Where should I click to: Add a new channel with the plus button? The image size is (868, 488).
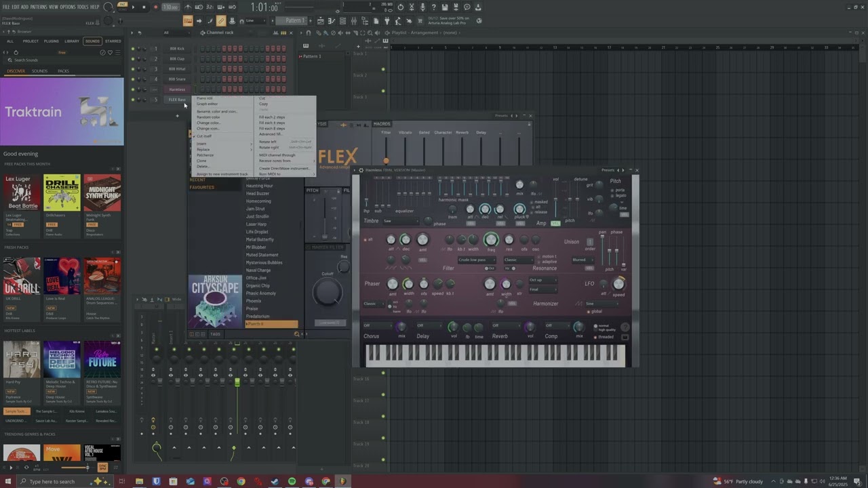coord(177,115)
